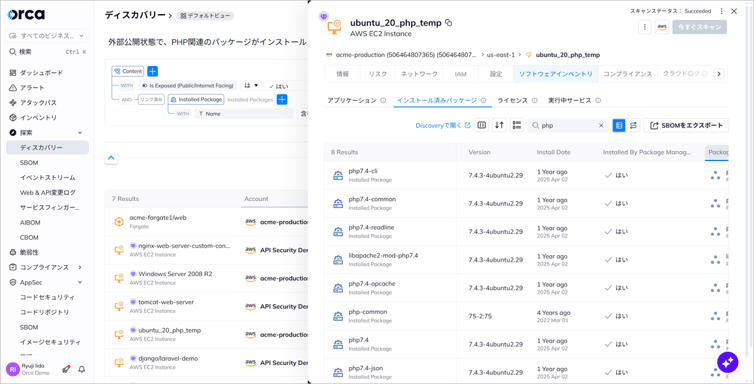Click us-east-1 in the breadcrumb
Screen dimensions: 754x384
click(501, 55)
